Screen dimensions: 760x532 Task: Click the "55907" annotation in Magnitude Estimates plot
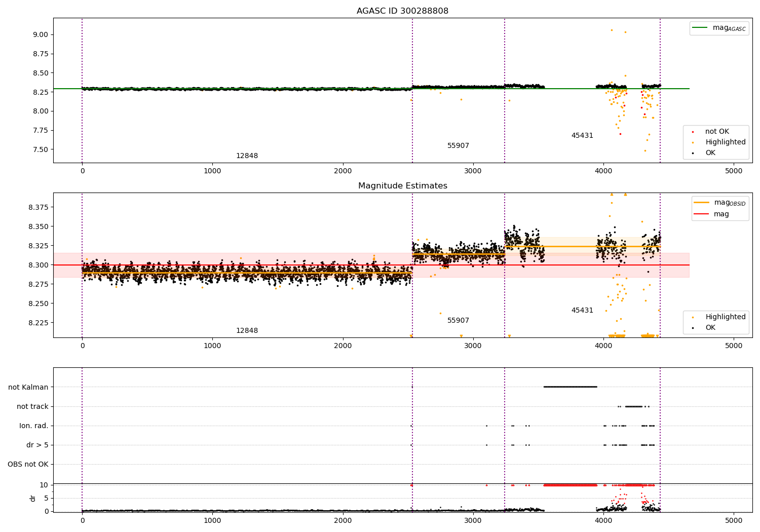point(458,321)
